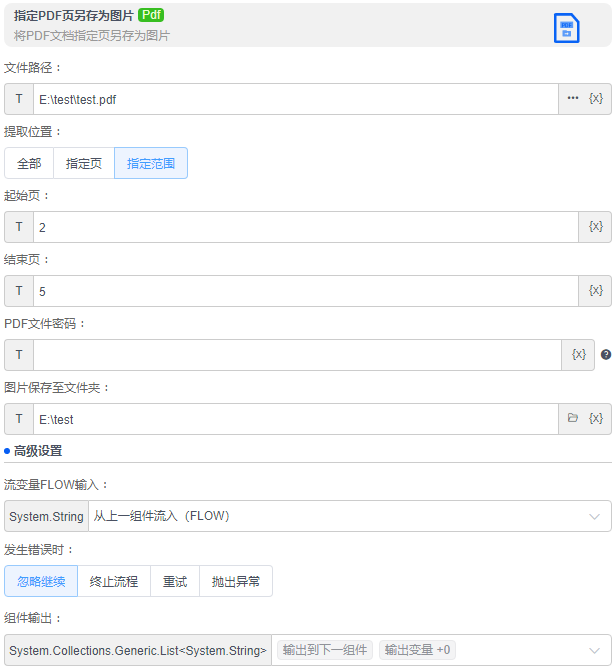616x669 pixels.
Task: Click the 输出变量 +0 tag
Action: (x=417, y=650)
